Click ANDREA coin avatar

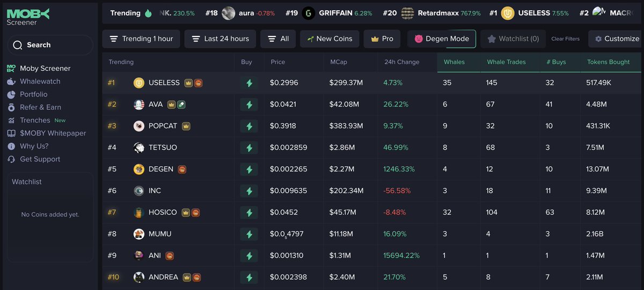pyautogui.click(x=139, y=277)
